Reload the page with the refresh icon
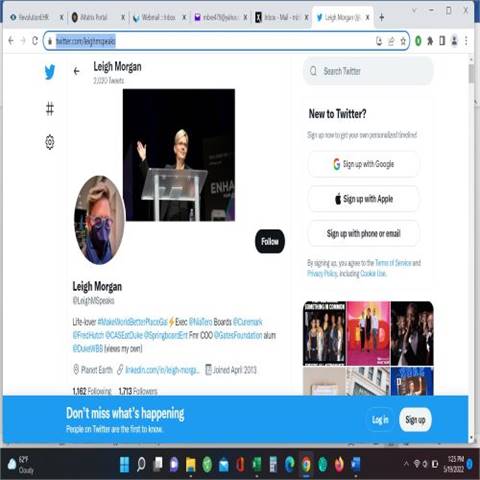 [35, 41]
